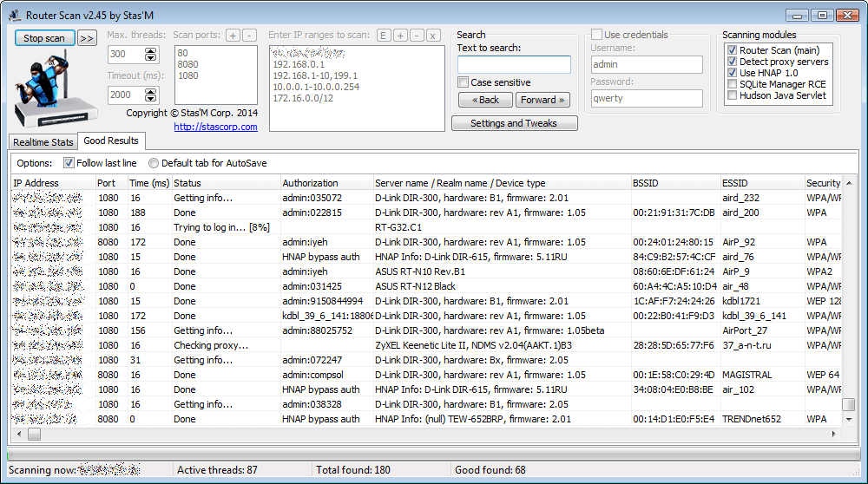Select port 8080 in Scan ports list
This screenshot has width=868, height=484.
[x=187, y=64]
